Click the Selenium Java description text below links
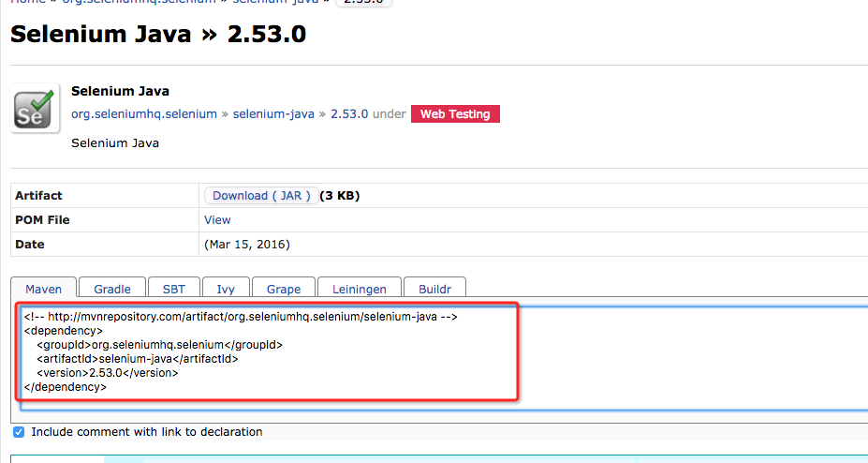This screenshot has height=463, width=868. pos(115,142)
